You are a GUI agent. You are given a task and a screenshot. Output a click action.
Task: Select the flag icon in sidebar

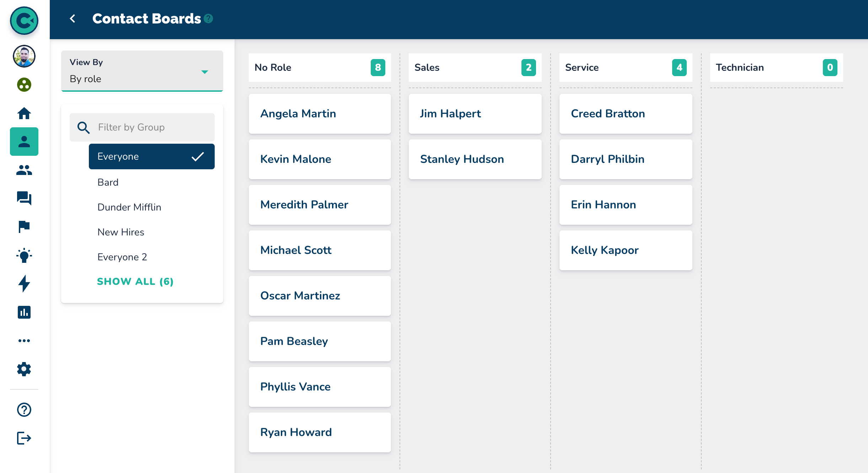click(x=24, y=227)
